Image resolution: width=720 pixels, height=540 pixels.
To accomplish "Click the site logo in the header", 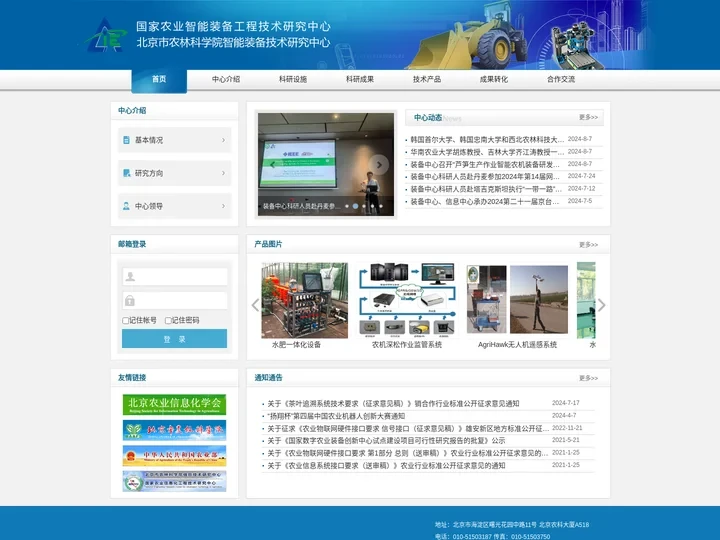I will (106, 36).
